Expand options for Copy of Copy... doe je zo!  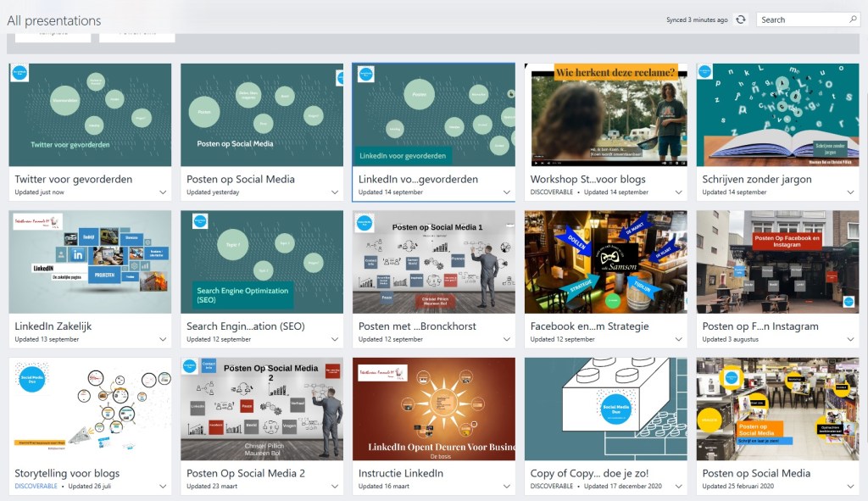pyautogui.click(x=680, y=486)
